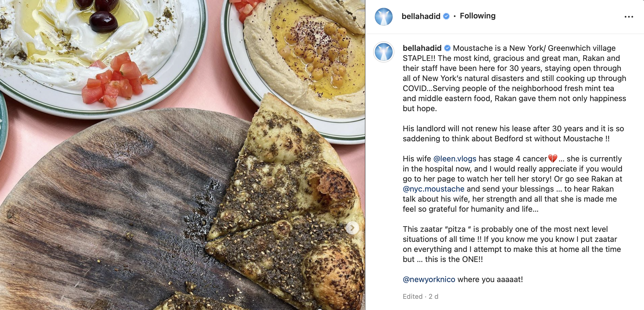The image size is (644, 310).
Task: Visit bellahadid profile from header username
Action: pos(421,16)
